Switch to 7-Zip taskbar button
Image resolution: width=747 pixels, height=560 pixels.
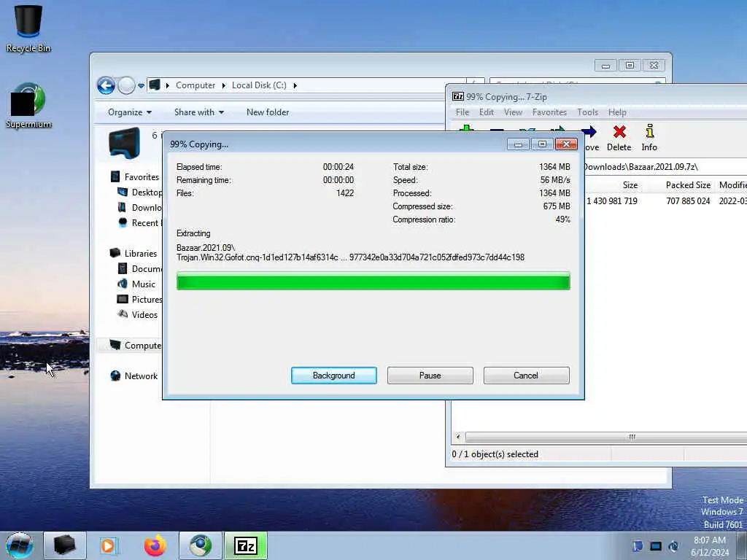(246, 545)
